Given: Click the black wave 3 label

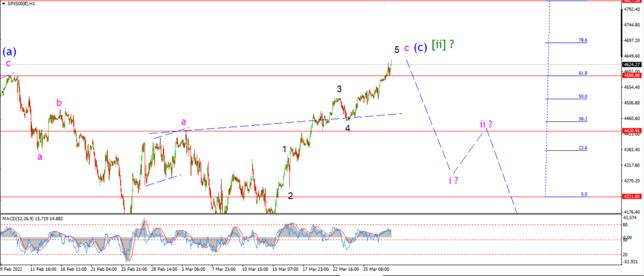Looking at the screenshot, I should pyautogui.click(x=340, y=89).
